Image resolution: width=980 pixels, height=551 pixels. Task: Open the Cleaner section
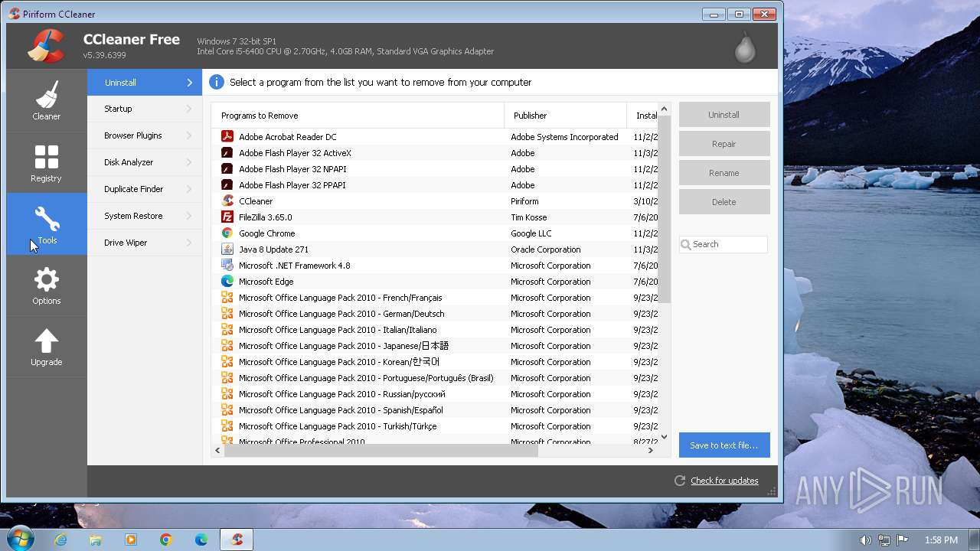pos(46,100)
